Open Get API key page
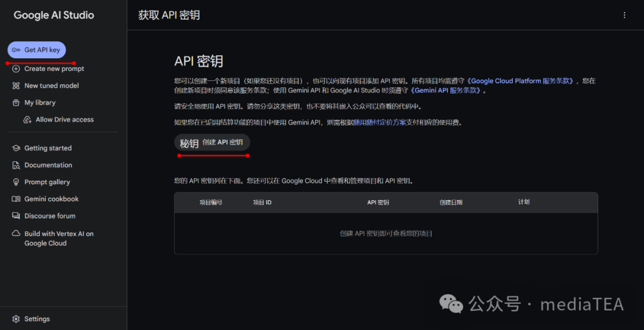Viewport: 644px width, 330px height. [x=36, y=50]
